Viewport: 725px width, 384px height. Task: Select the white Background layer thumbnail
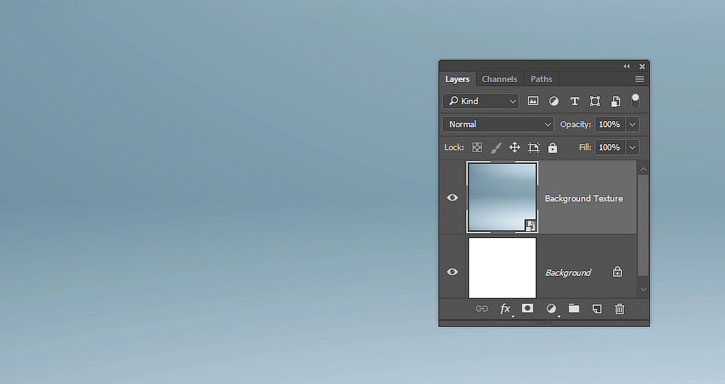(x=502, y=268)
